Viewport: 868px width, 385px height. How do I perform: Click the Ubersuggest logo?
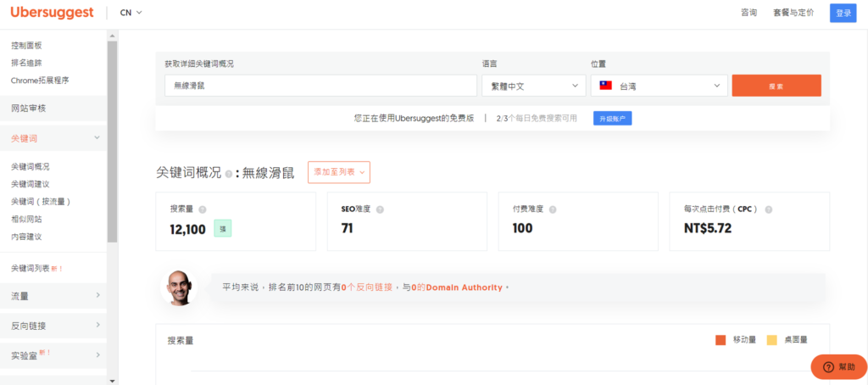[52, 12]
